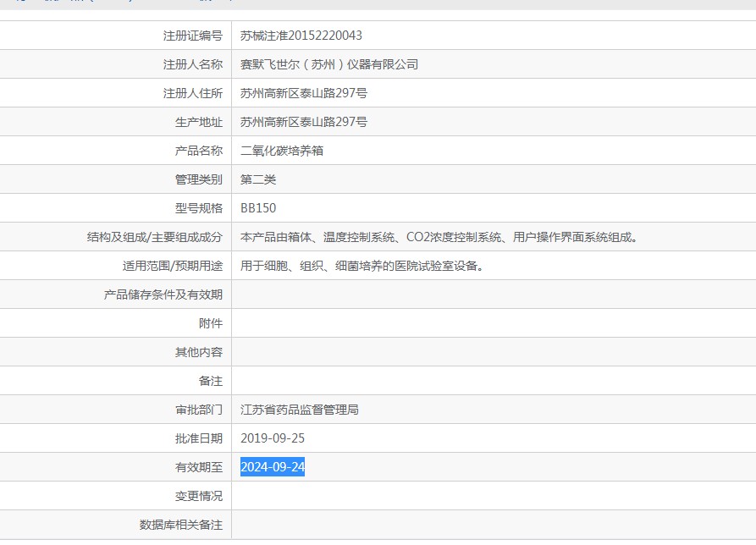The height and width of the screenshot is (545, 756).
Task: Click the 附件 label
Action: point(211,323)
